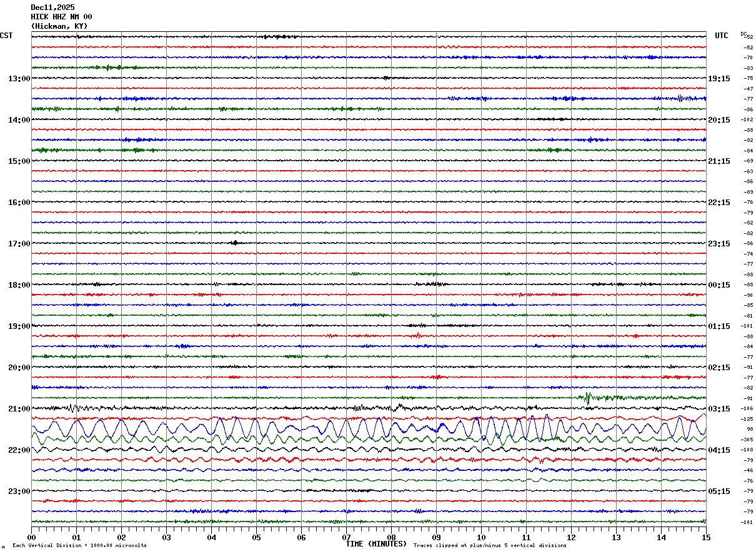This screenshot has width=756, height=554.
Task: Click the green trace spike near minute 12
Action: [588, 398]
